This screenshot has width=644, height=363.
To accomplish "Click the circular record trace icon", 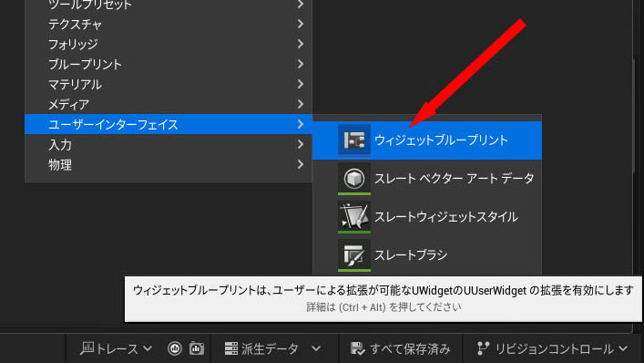I will pos(175,348).
